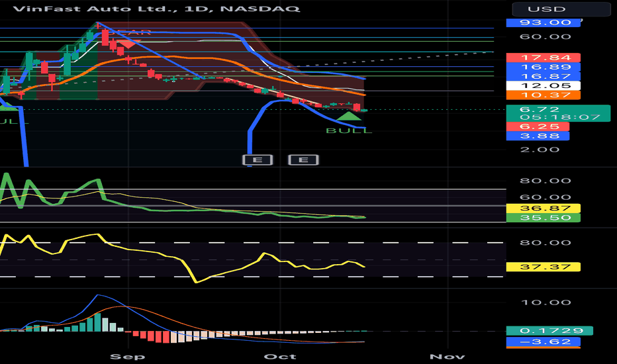Open the USD currency selector
The height and width of the screenshot is (364, 617).
coord(561,9)
